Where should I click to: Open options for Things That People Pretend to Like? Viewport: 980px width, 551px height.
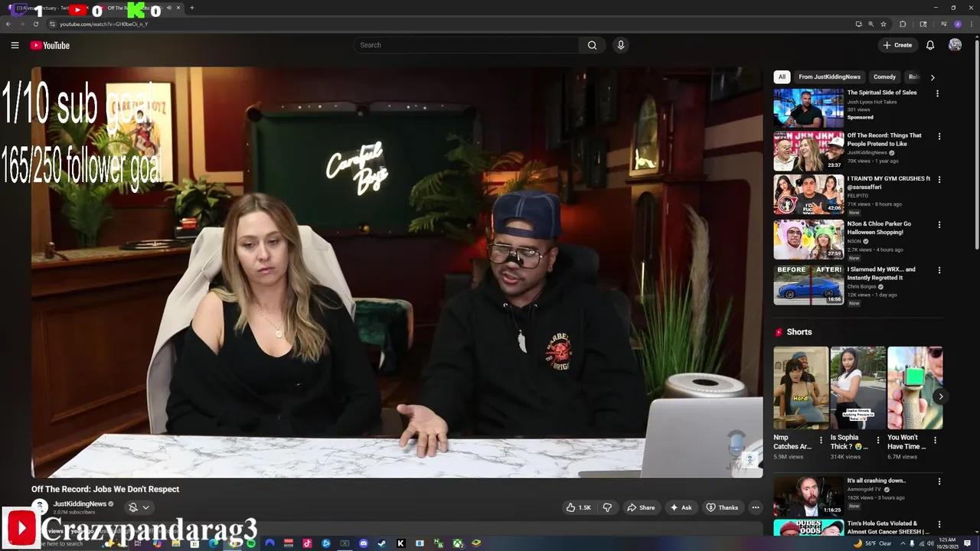[x=939, y=136]
